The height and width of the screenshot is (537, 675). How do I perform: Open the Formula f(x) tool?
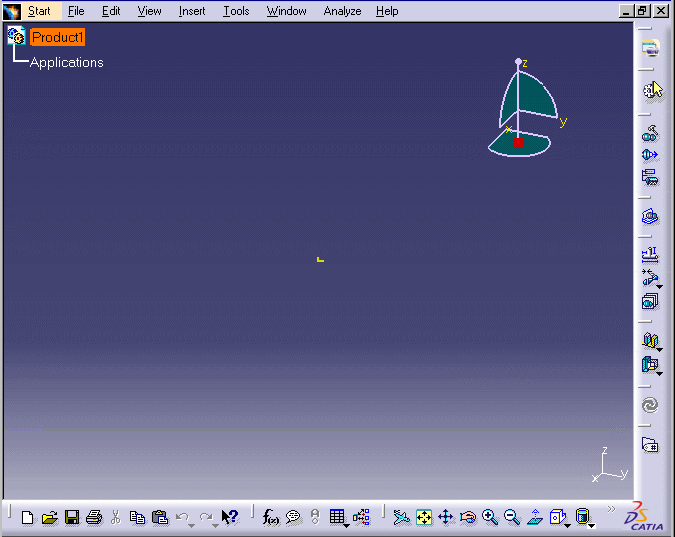[x=270, y=517]
